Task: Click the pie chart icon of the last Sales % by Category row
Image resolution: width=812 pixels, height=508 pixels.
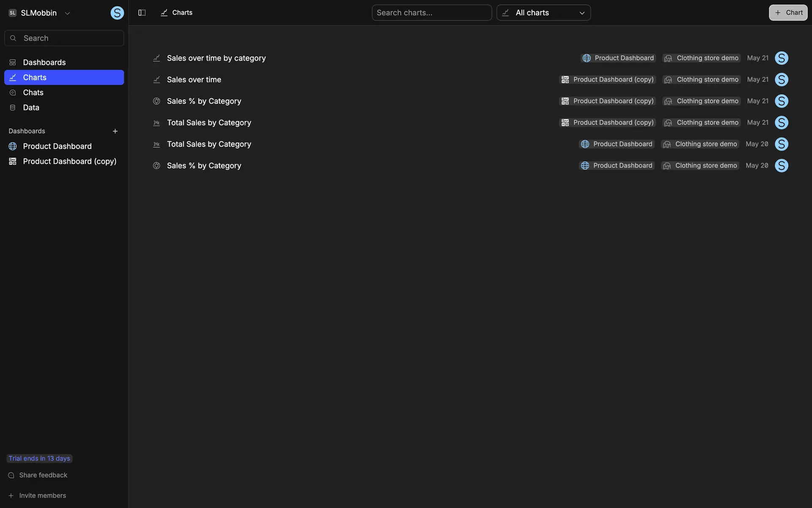Action: coord(156,166)
